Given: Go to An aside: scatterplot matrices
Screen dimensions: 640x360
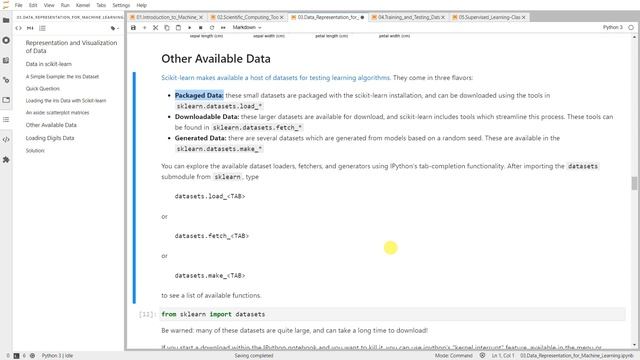Looking at the screenshot, I should click(x=57, y=113).
